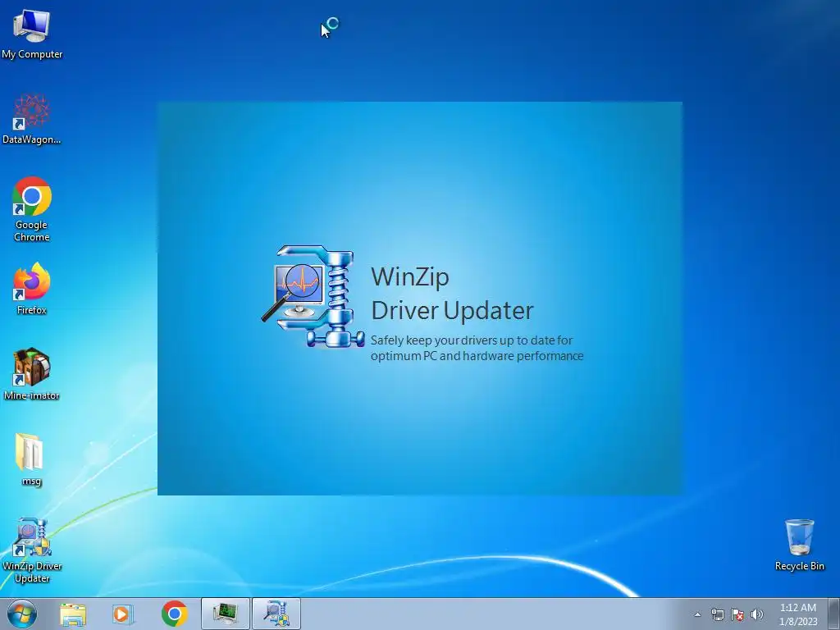Switch to WinZip Driver Updater taskbar button

point(276,614)
